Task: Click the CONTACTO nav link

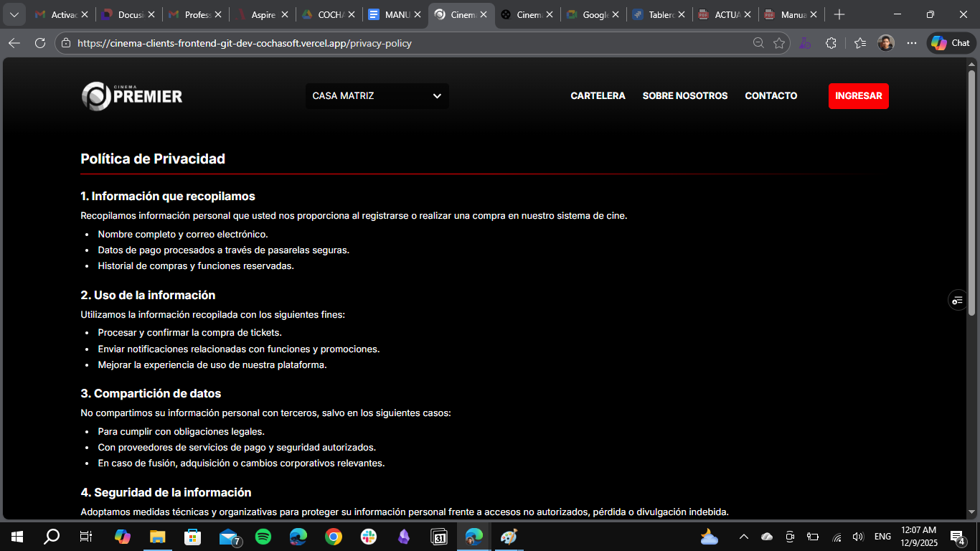Action: coord(771,96)
